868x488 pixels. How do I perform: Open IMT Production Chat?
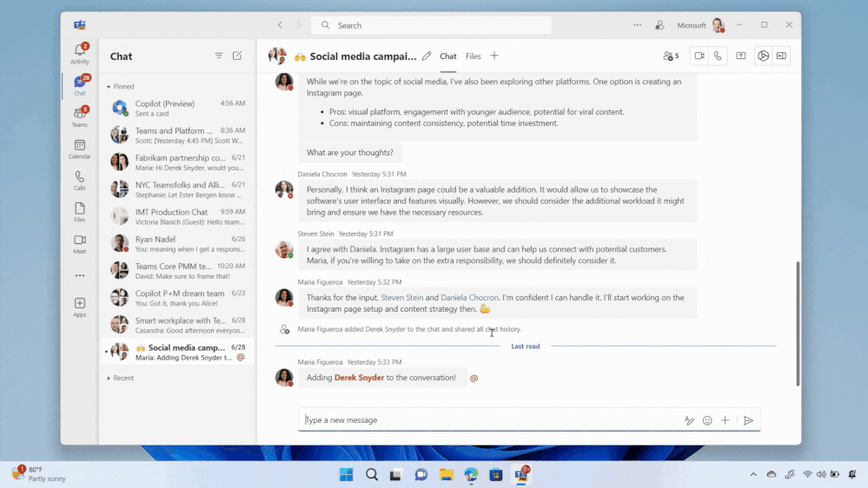click(178, 216)
